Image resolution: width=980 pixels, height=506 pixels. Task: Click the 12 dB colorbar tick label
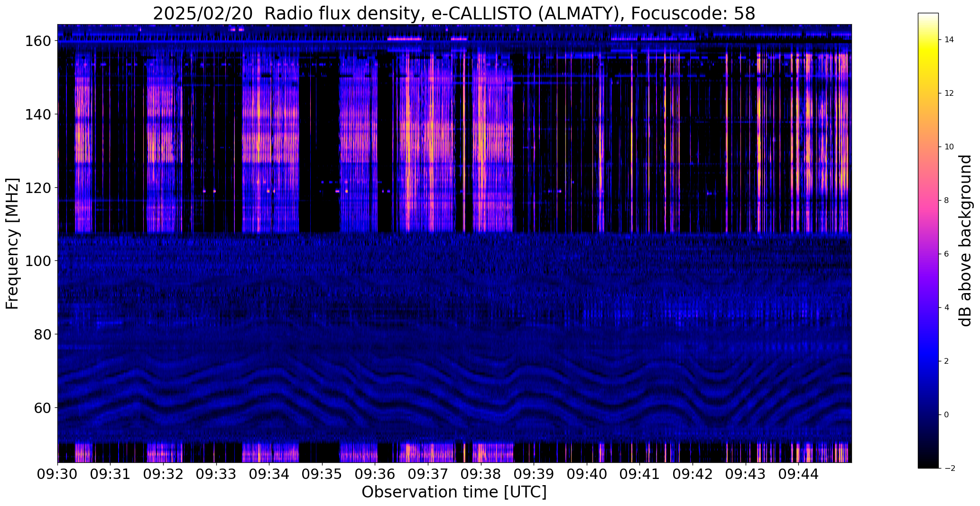tap(949, 93)
